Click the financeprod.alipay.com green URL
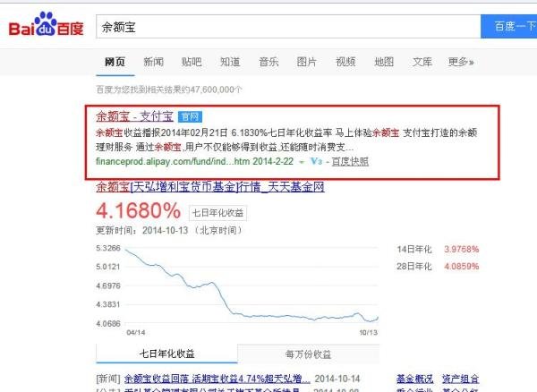This screenshot has height=392, width=537. pos(173,161)
